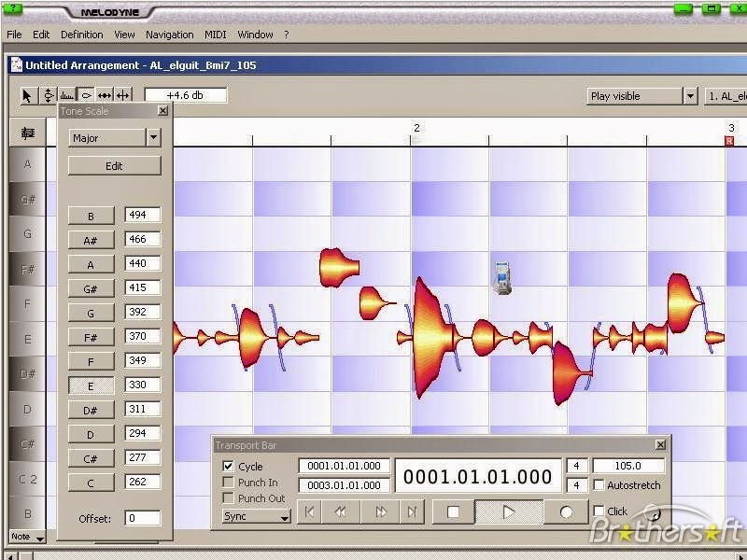The width and height of the screenshot is (747, 560).
Task: Click the arrangement document icon in the title bar
Action: pyautogui.click(x=17, y=64)
